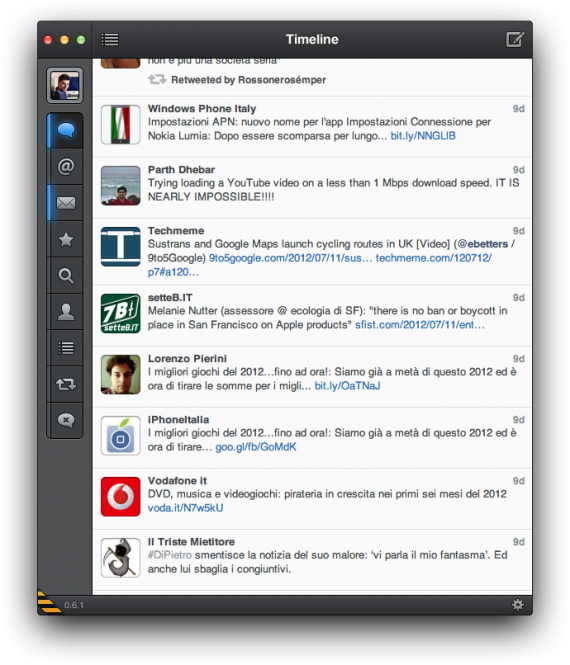Viewport: 570px width, 665px height.
Task: Open the 9to5google.com link
Action: tap(290, 258)
